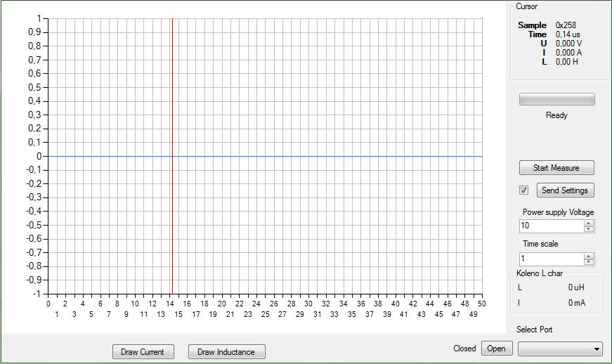
Task: Click the Cursor group title
Action: (x=526, y=6)
